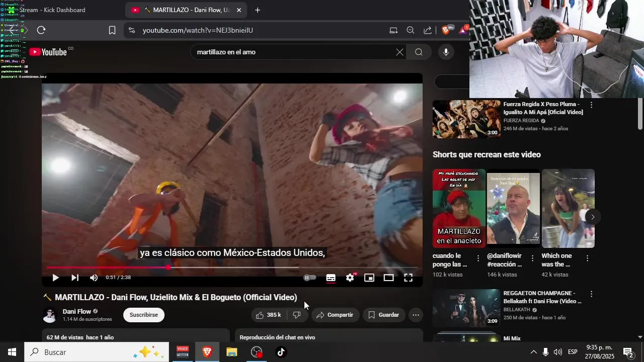Viewport: 644px width, 362px height.
Task: Share this page via address bar share icon
Action: click(x=428, y=30)
